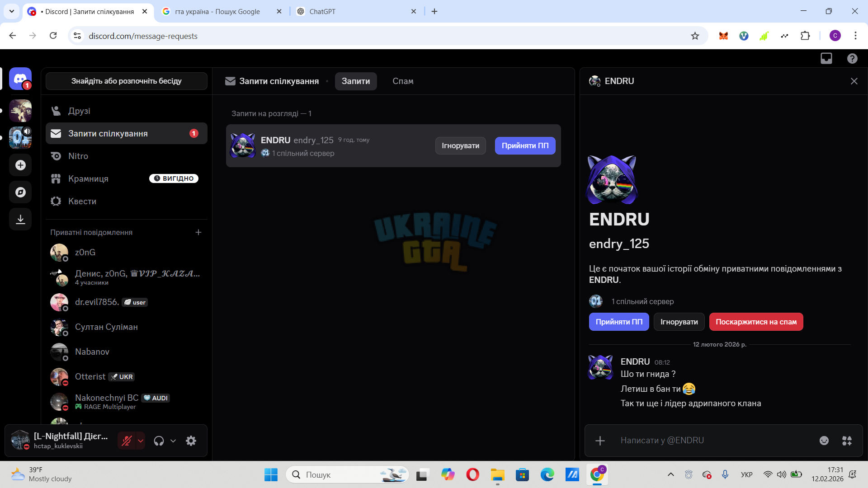Switch to the гта україна Google search tab

tap(222, 12)
